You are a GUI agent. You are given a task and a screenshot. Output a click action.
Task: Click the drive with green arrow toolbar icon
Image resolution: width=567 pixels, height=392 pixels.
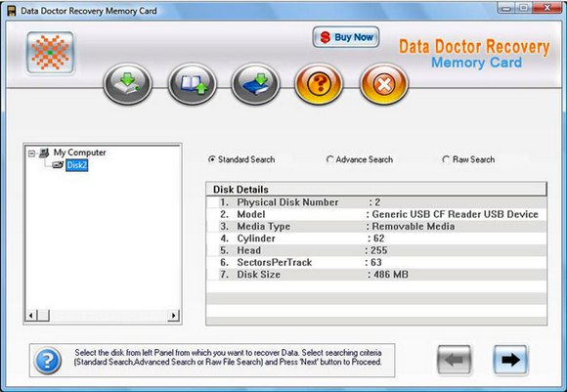click(x=128, y=84)
